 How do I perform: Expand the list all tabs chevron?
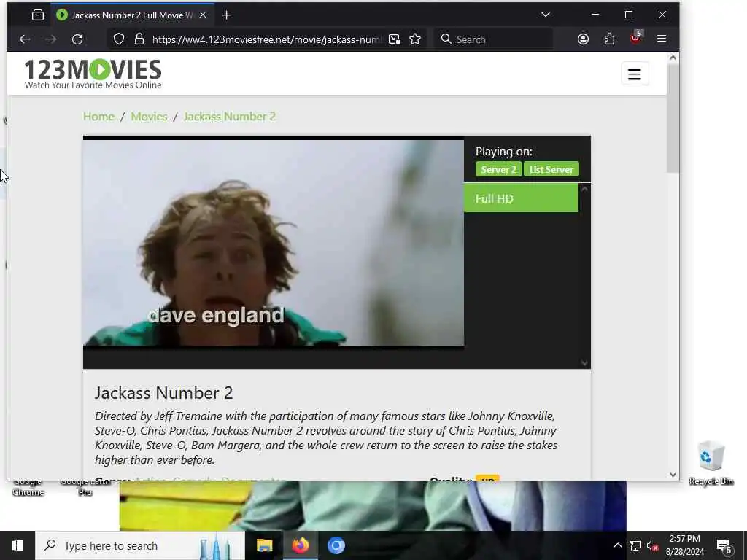coord(546,15)
